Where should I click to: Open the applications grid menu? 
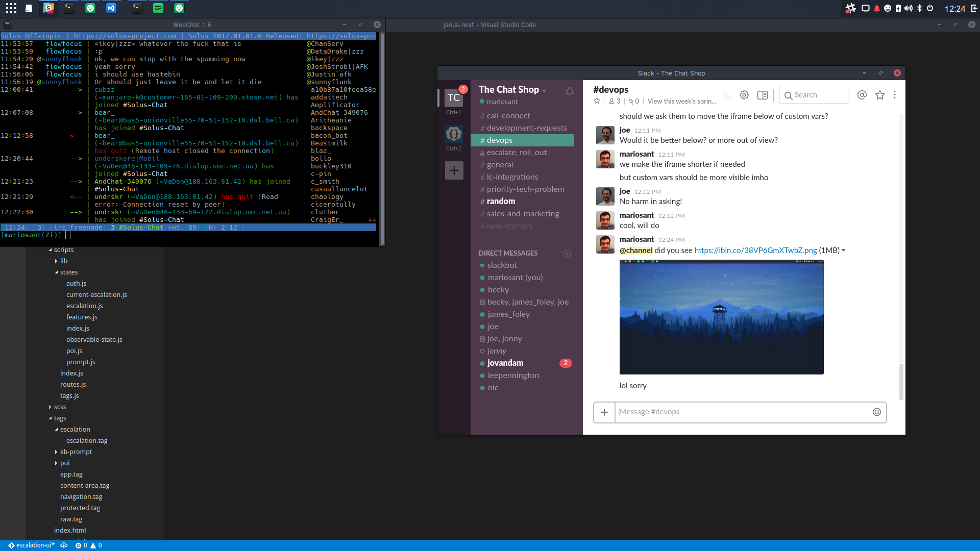click(x=11, y=8)
